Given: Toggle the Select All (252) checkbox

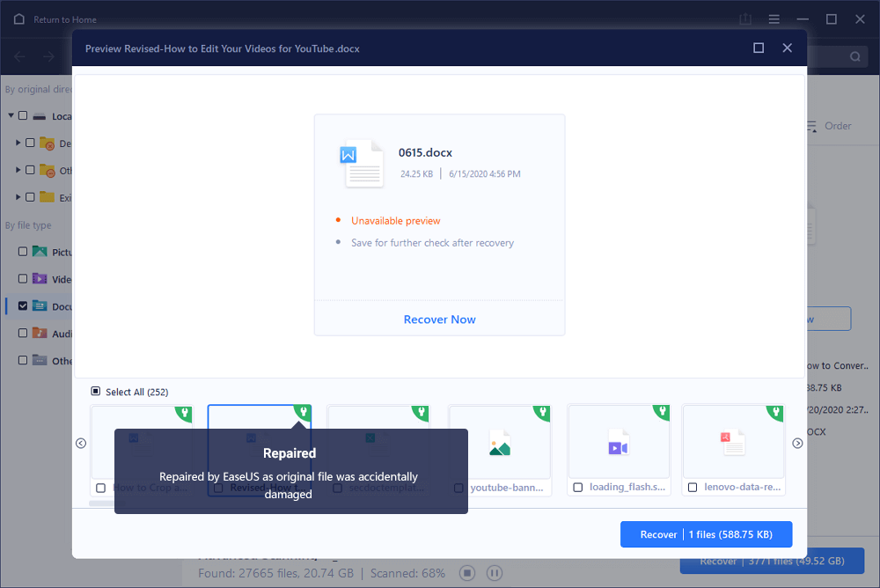Looking at the screenshot, I should [x=96, y=391].
